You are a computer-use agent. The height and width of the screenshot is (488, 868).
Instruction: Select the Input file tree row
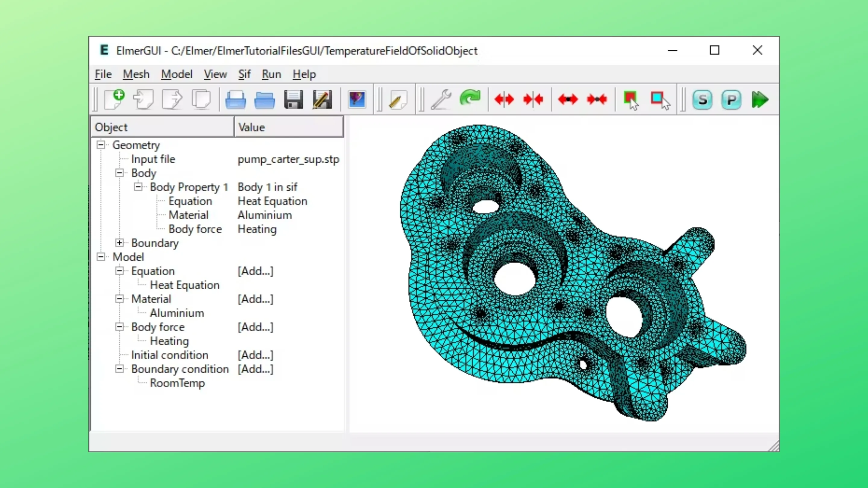click(x=153, y=159)
